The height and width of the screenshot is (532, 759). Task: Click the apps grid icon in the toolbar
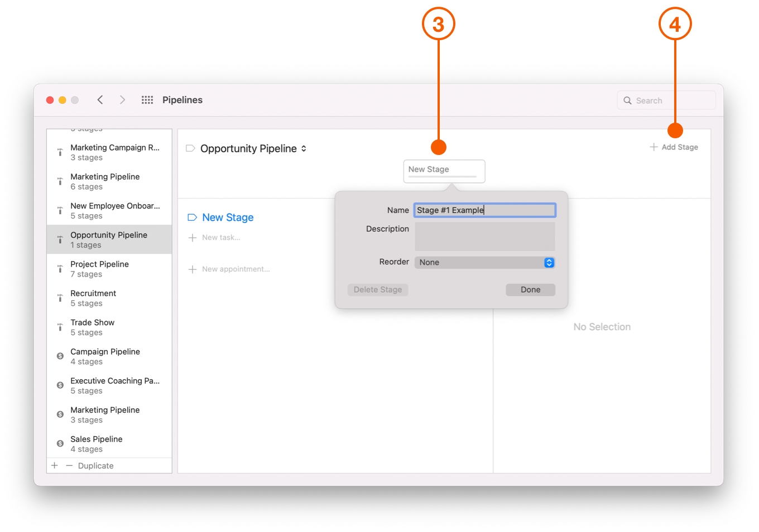point(147,99)
